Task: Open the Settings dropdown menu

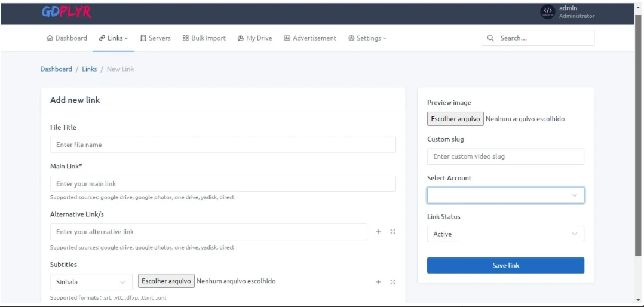Action: tap(367, 38)
